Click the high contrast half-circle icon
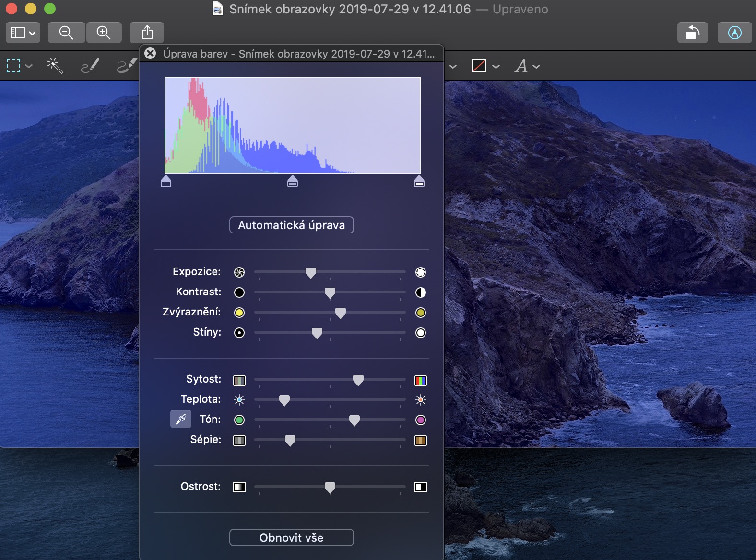The image size is (756, 560). point(421,292)
